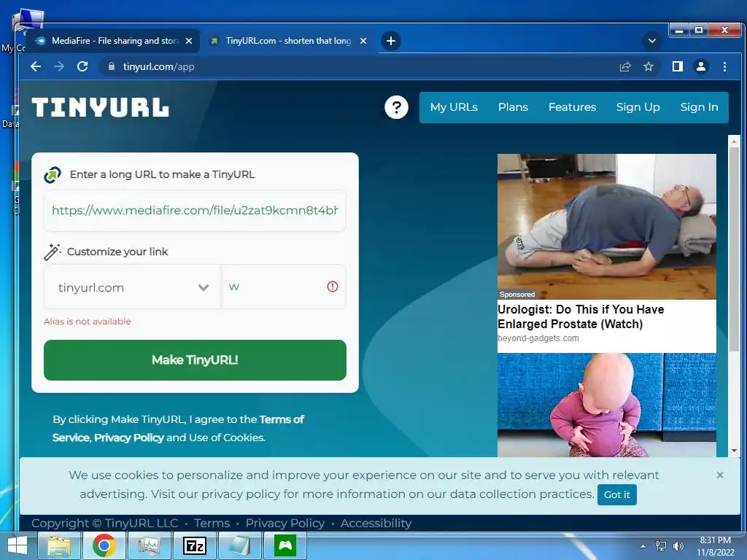Image resolution: width=747 pixels, height=560 pixels.
Task: Open a new browser tab with plus
Action: tap(391, 41)
